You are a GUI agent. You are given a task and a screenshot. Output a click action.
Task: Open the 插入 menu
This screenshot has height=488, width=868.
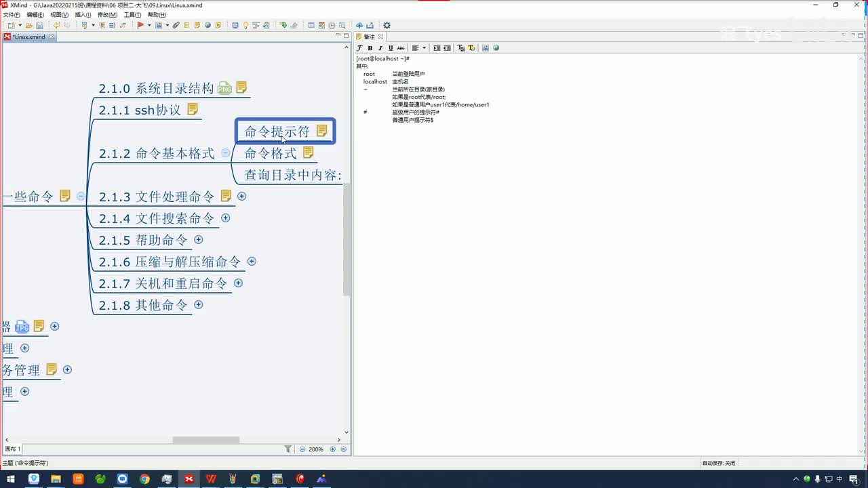83,14
